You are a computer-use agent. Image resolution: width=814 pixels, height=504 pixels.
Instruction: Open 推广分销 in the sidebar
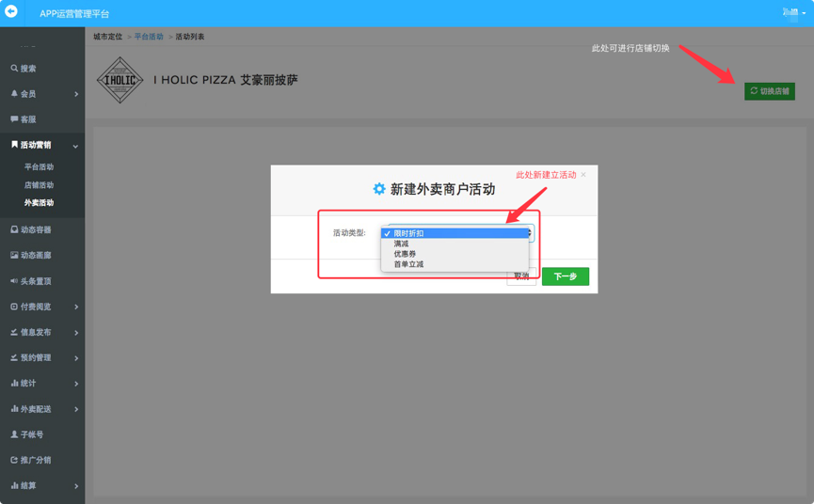[35, 460]
